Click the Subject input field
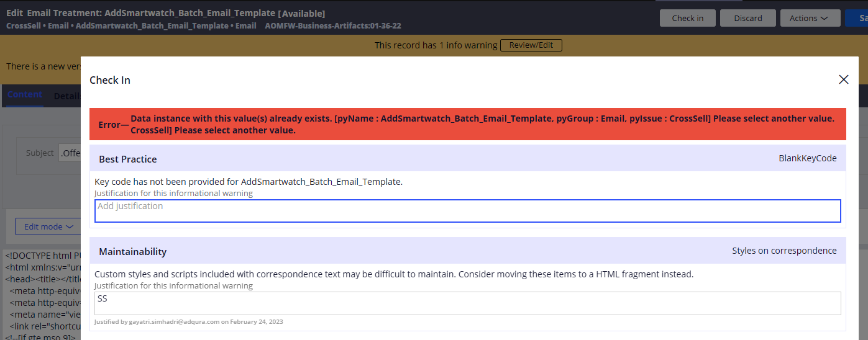Viewport: 868px width, 340px height. [x=70, y=153]
